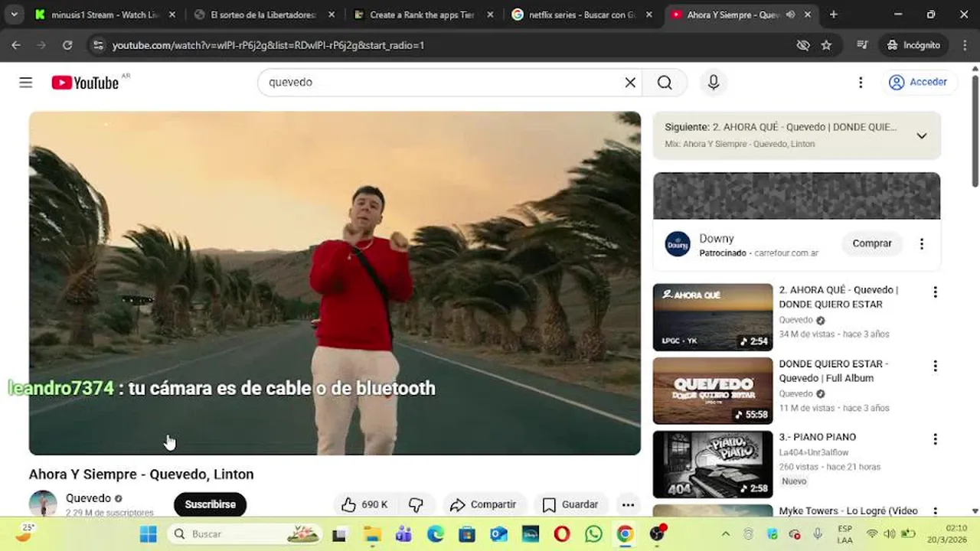This screenshot has height=551, width=980.
Task: Share the video via Compartir
Action: point(483,504)
